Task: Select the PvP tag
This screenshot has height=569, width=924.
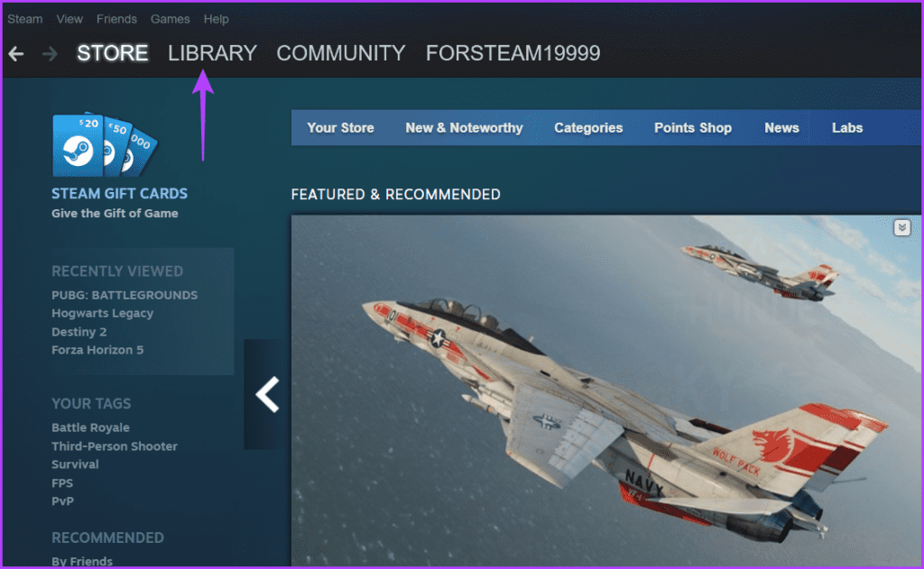Action: point(62,501)
